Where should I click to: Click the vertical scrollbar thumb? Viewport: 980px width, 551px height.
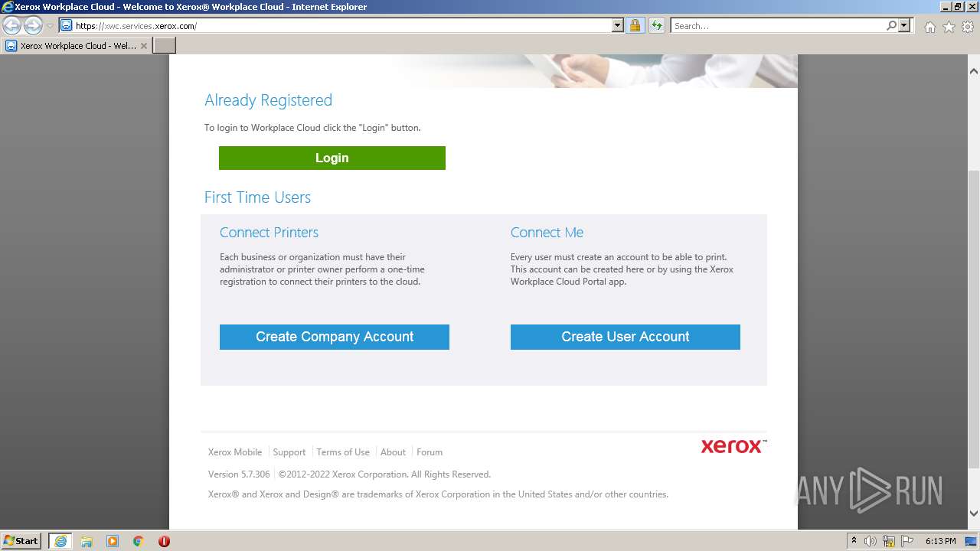[x=974, y=318]
